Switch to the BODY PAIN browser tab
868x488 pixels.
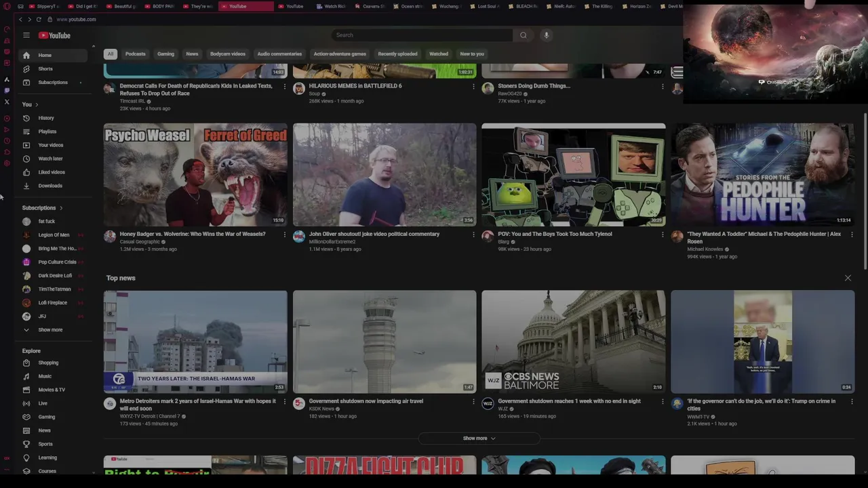(x=159, y=6)
